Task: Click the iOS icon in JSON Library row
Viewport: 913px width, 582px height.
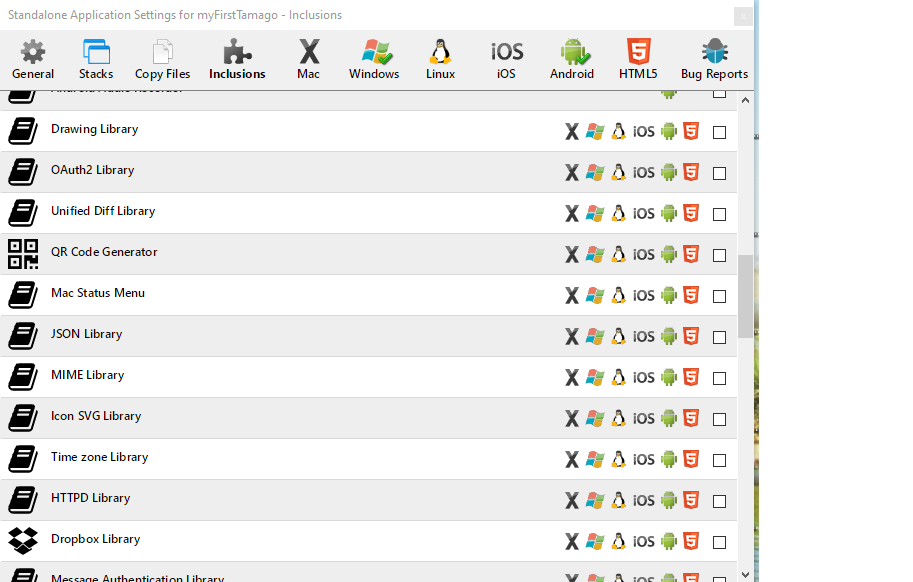Action: 643,336
